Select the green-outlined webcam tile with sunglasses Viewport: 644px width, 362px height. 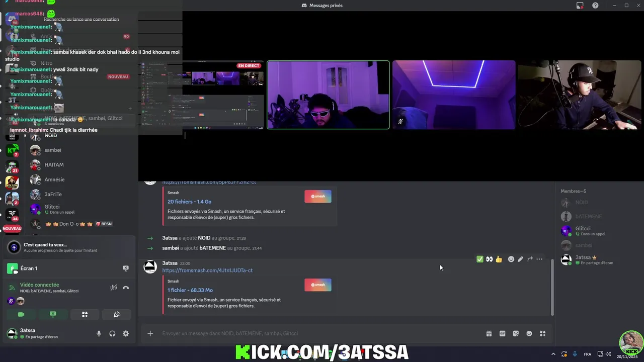(328, 95)
